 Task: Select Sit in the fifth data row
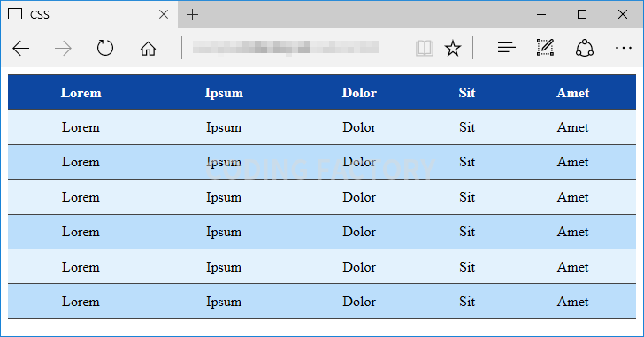[x=467, y=267]
